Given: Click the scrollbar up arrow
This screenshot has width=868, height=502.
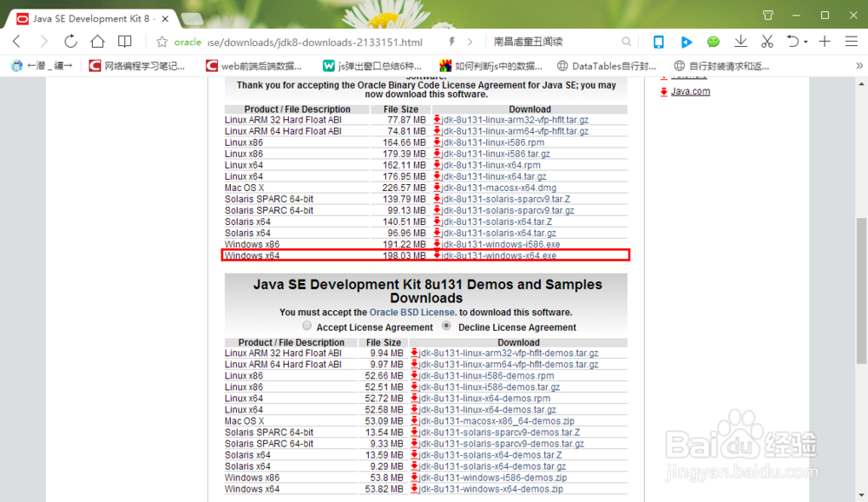Looking at the screenshot, I should click(x=861, y=83).
